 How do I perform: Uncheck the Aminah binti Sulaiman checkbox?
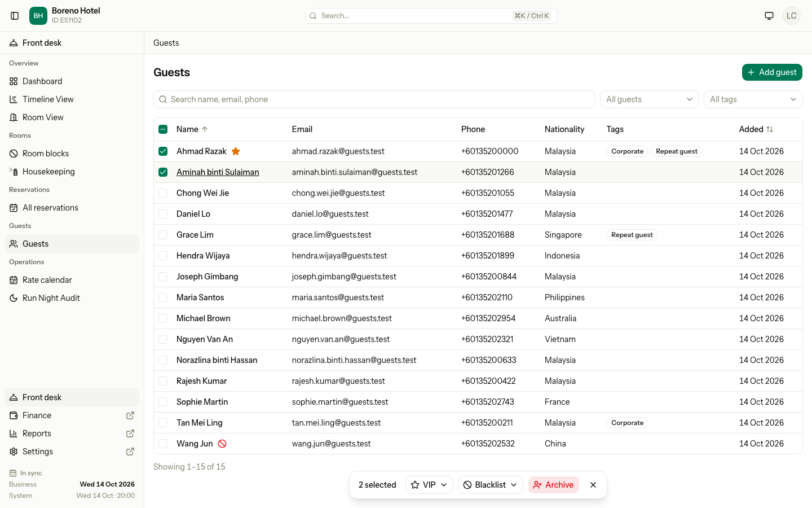(163, 172)
